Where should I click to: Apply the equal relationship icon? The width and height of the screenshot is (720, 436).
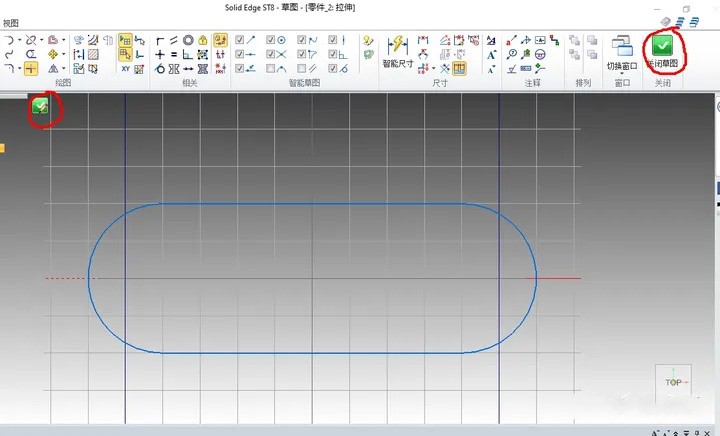pos(174,55)
